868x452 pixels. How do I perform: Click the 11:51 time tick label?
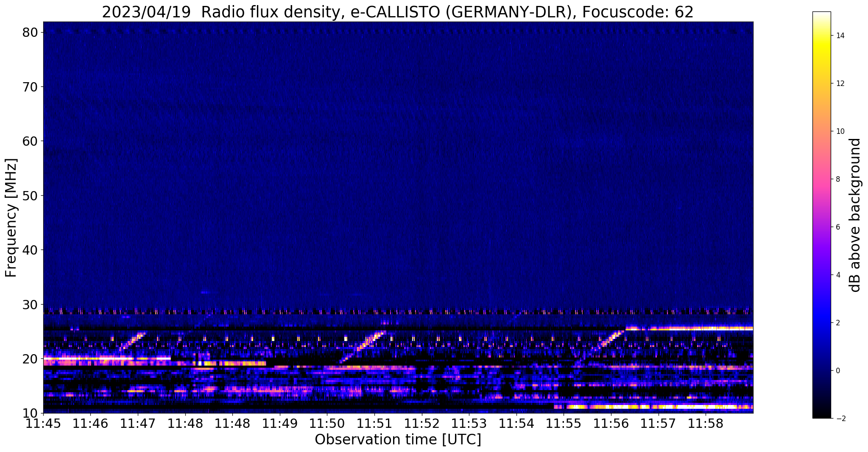[374, 424]
